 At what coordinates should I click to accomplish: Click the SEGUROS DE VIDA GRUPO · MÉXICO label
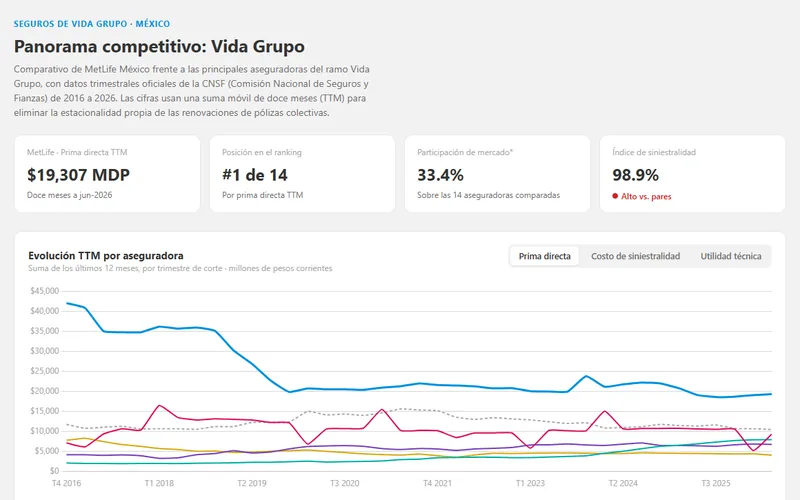[x=92, y=23]
